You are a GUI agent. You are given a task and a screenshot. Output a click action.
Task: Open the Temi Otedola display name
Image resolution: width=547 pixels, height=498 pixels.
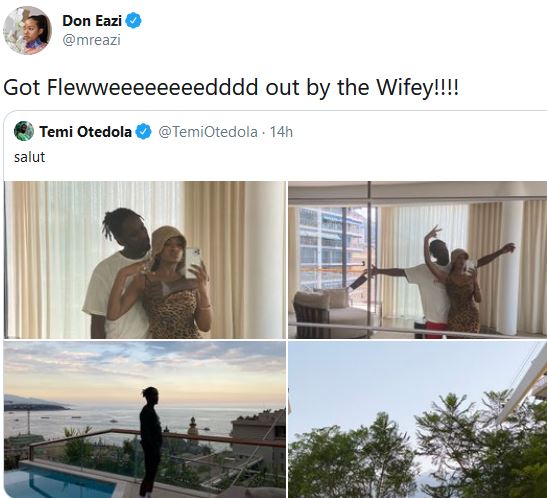(x=85, y=132)
